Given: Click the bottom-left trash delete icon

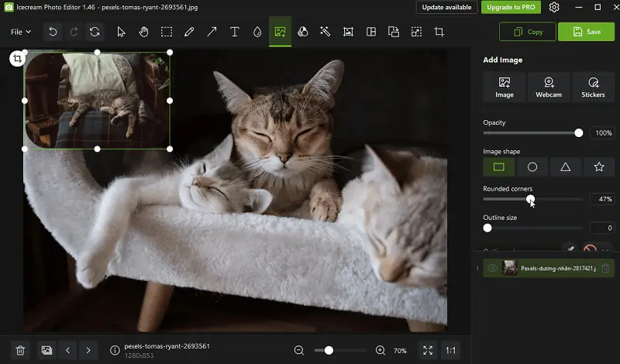Looking at the screenshot, I should pos(20,351).
